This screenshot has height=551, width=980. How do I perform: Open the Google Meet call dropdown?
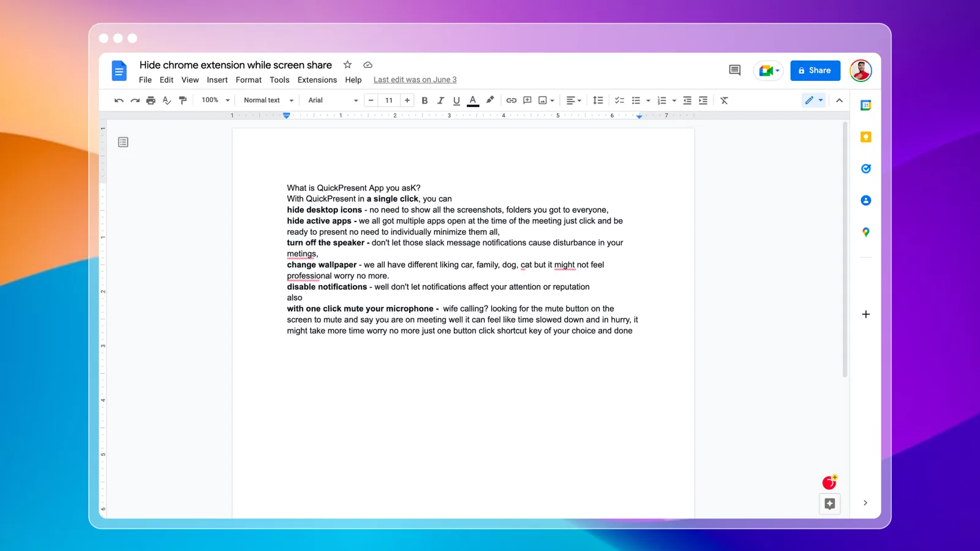pyautogui.click(x=768, y=70)
